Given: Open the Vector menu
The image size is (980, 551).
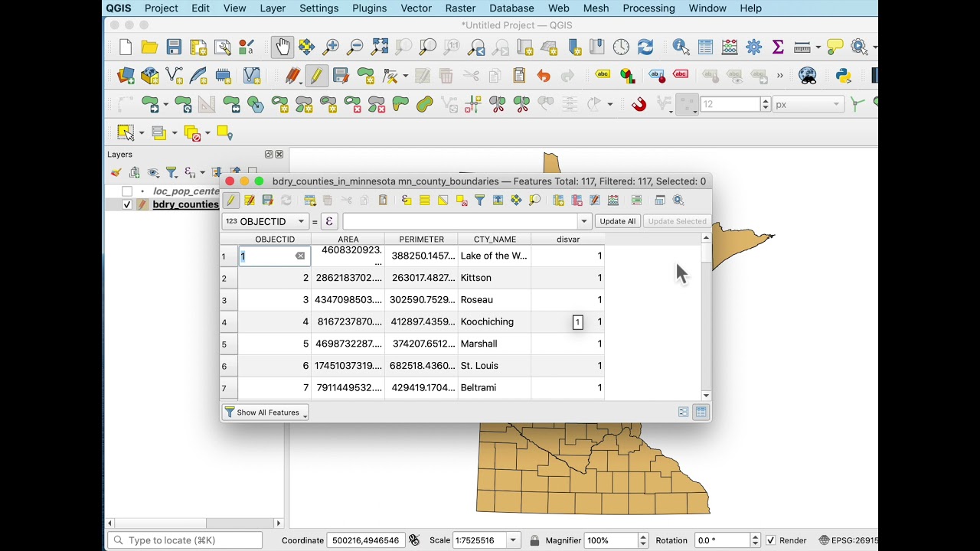Looking at the screenshot, I should coord(416,8).
